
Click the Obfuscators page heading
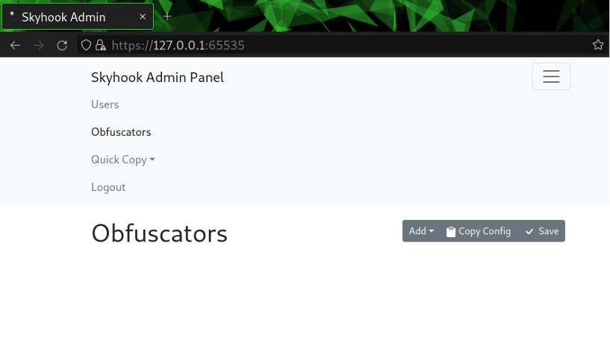(159, 233)
